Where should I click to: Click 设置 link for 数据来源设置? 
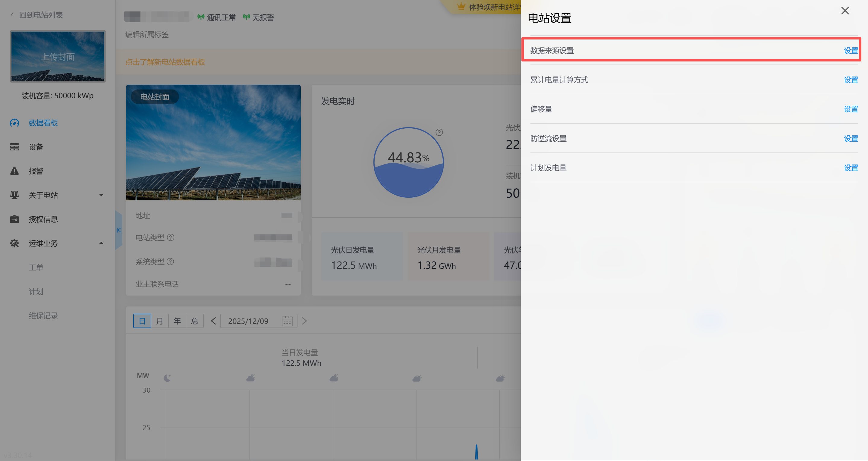(x=851, y=51)
